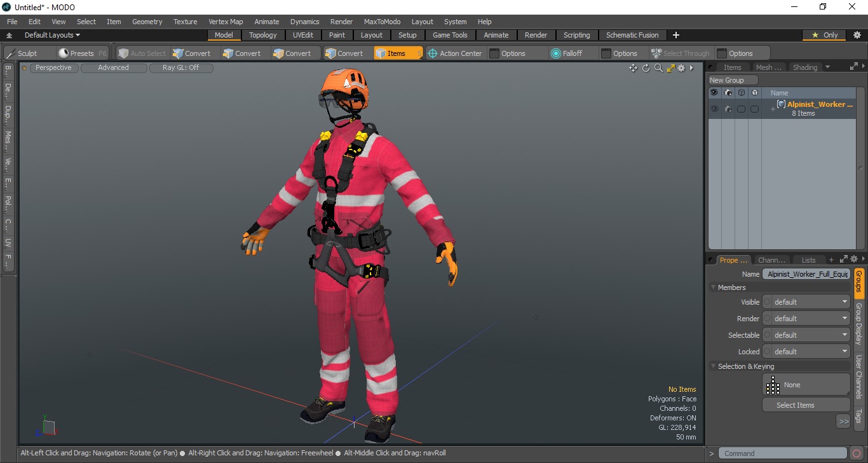Click the Perspective view button
This screenshot has width=868, height=463.
pos(53,67)
